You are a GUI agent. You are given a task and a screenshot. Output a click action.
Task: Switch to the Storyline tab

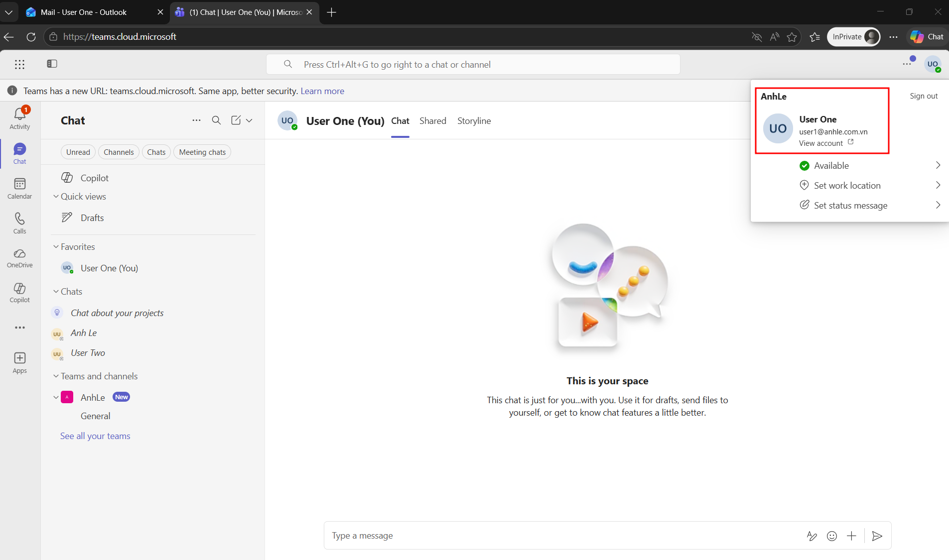click(474, 121)
